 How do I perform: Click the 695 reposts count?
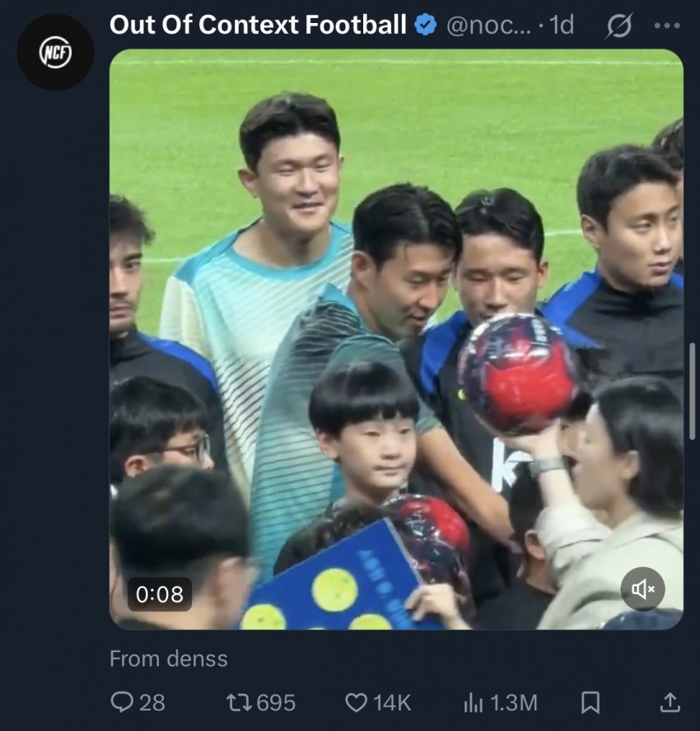click(276, 702)
